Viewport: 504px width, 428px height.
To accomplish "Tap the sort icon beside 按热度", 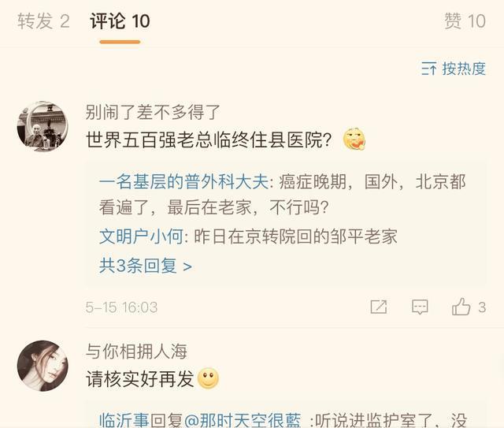I will 428,69.
